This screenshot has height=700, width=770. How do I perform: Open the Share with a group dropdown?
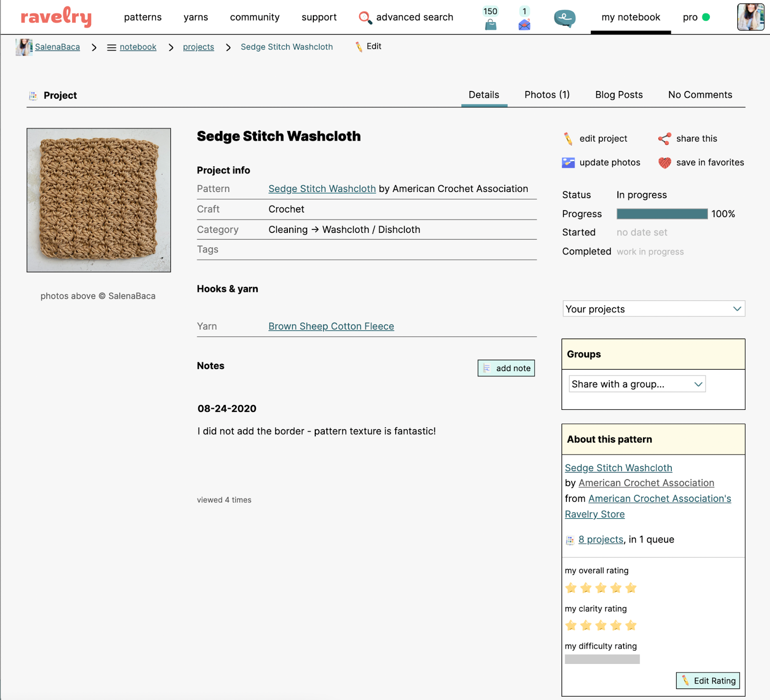[637, 384]
